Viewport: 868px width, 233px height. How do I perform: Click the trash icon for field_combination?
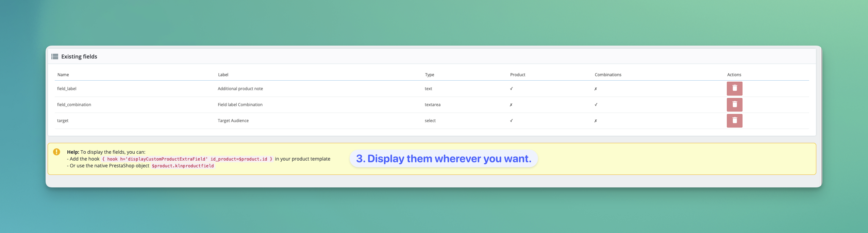pos(734,105)
